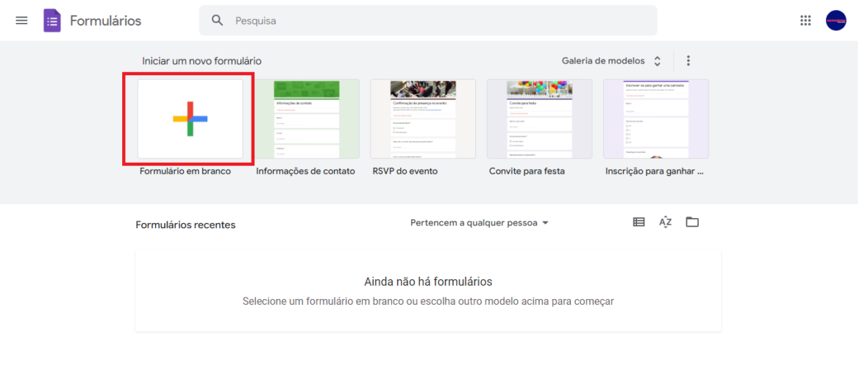Click the purple Formulários logo icon

coord(52,21)
